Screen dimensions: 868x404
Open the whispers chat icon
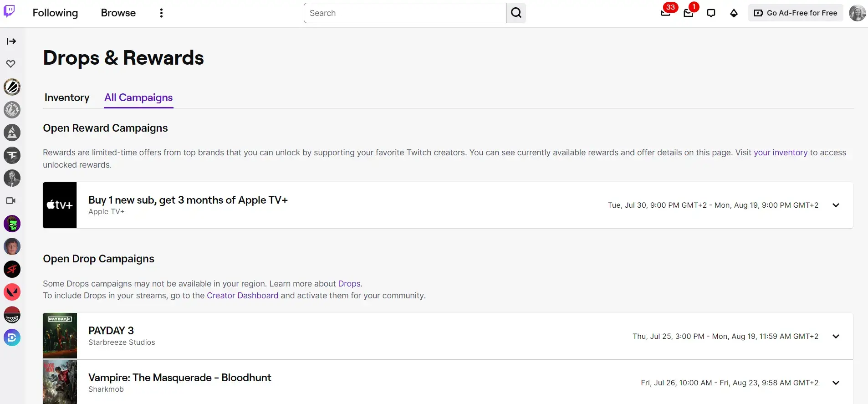click(x=711, y=13)
